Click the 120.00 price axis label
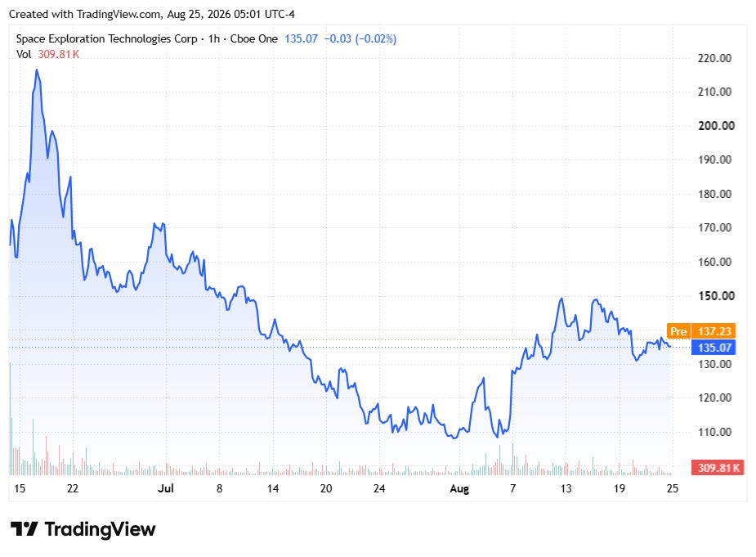The image size is (756, 557). (x=714, y=398)
